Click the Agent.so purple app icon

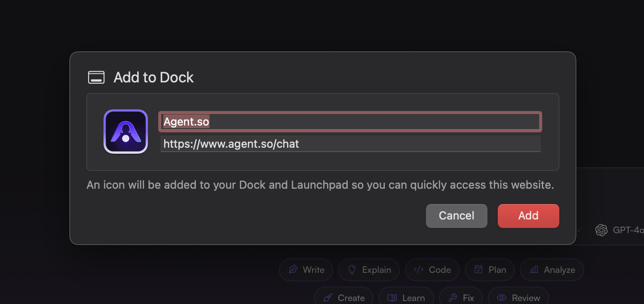126,132
